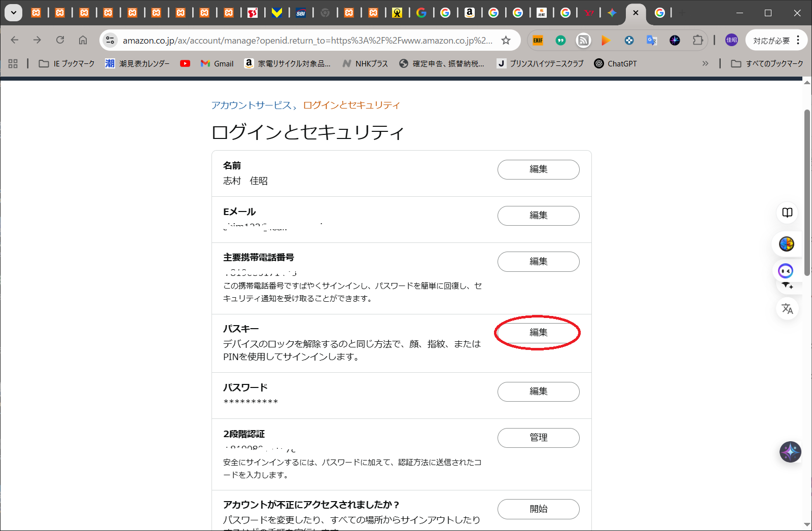Image resolution: width=812 pixels, height=531 pixels.
Task: Open the Gmail bookmark
Action: click(x=217, y=63)
